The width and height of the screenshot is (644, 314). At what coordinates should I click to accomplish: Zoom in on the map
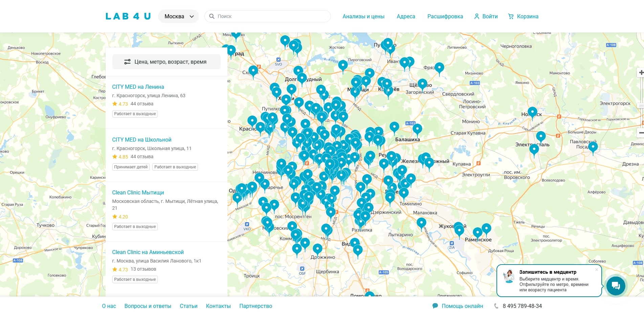641,73
